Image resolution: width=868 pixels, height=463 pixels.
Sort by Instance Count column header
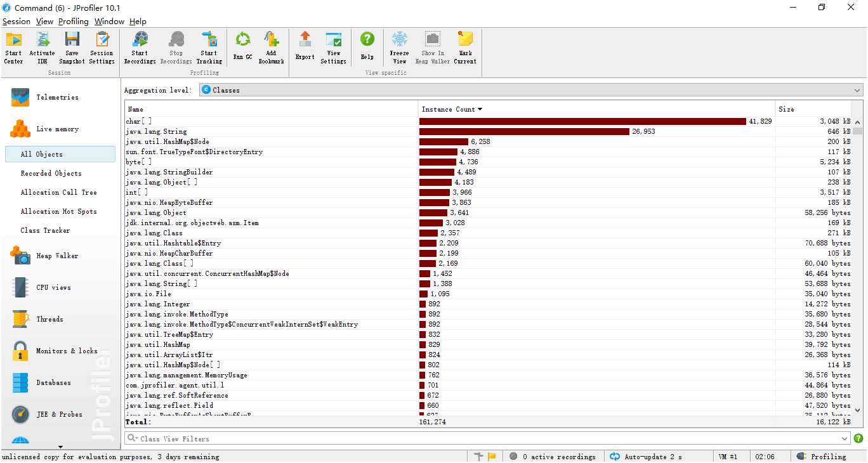(x=596, y=109)
